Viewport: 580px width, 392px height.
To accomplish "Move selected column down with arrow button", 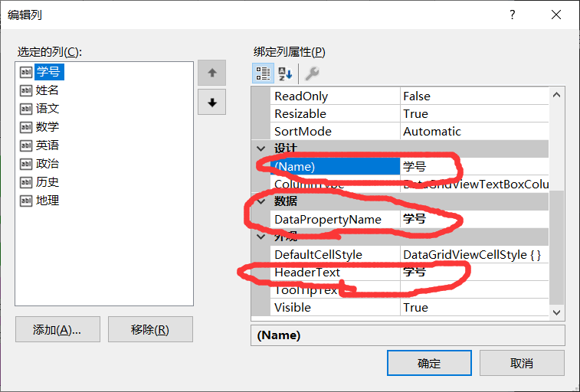I will pyautogui.click(x=212, y=103).
